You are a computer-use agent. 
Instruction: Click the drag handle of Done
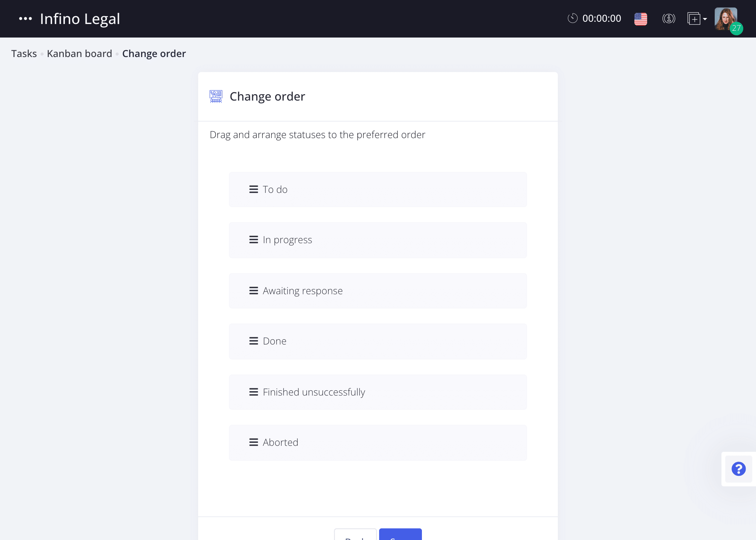click(x=253, y=341)
